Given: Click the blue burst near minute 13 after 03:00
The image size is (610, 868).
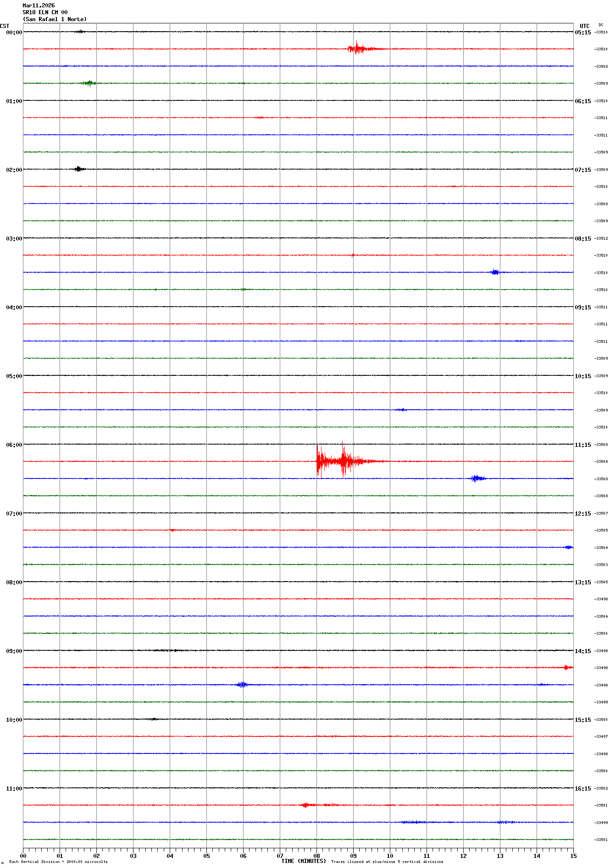Looking at the screenshot, I should (x=494, y=272).
